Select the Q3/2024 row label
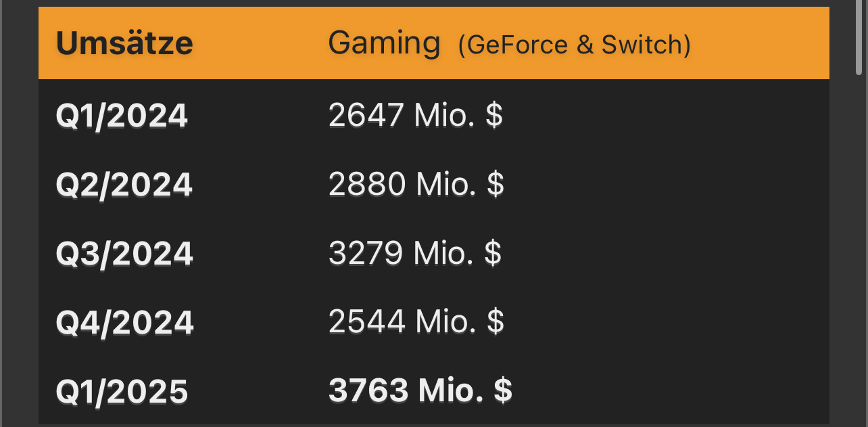This screenshot has width=868, height=427. click(x=124, y=254)
